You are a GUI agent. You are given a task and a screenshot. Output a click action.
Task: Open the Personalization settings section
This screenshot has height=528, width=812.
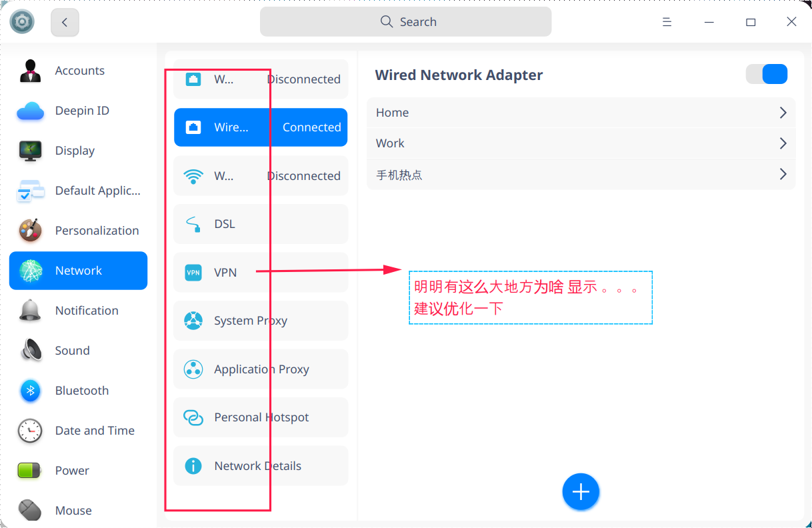tap(78, 231)
